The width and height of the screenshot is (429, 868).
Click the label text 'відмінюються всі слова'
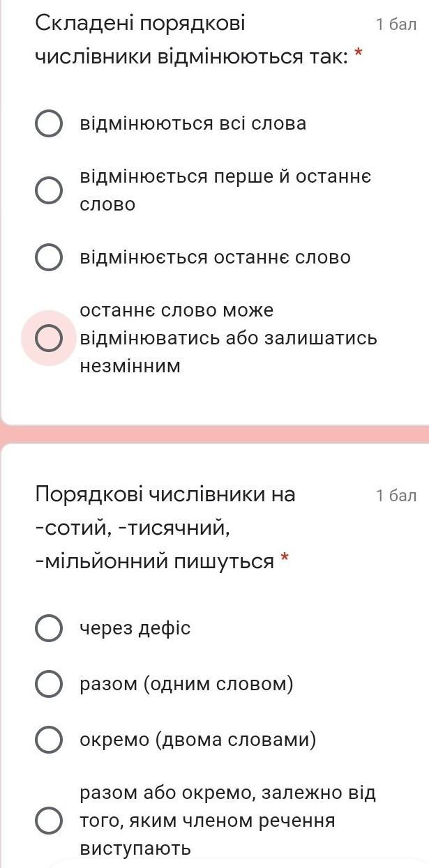(193, 124)
